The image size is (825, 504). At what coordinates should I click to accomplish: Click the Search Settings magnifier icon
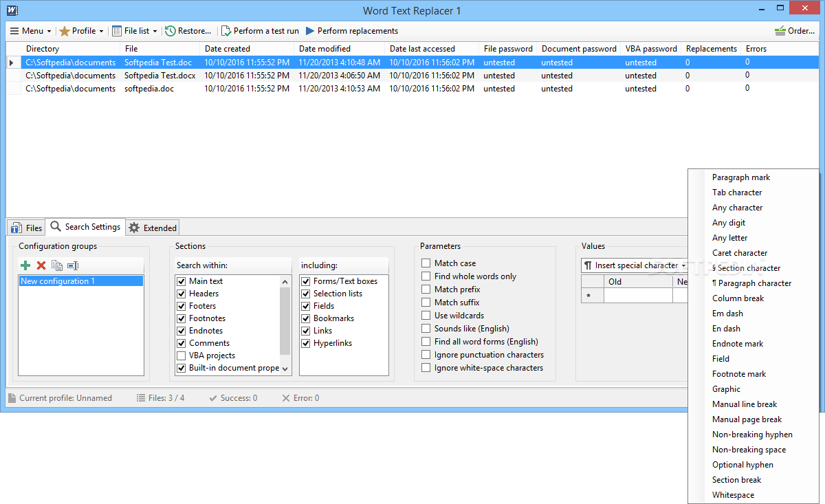coord(56,226)
